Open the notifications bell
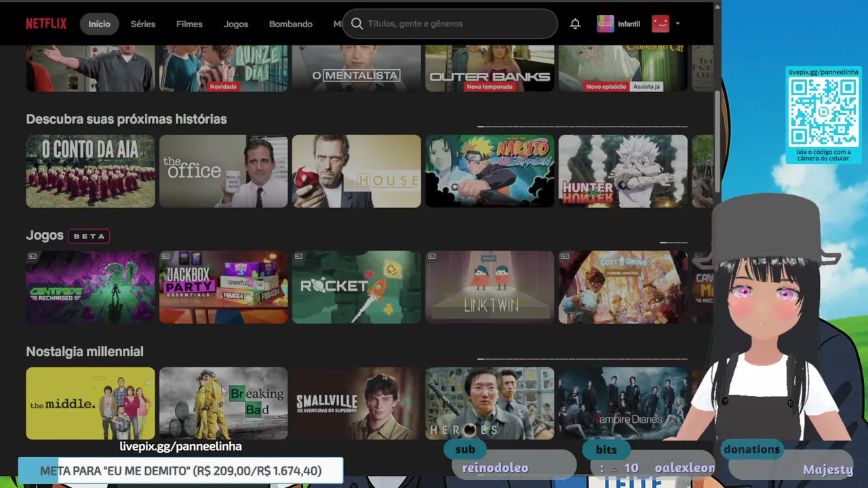This screenshot has height=488, width=868. coord(575,24)
